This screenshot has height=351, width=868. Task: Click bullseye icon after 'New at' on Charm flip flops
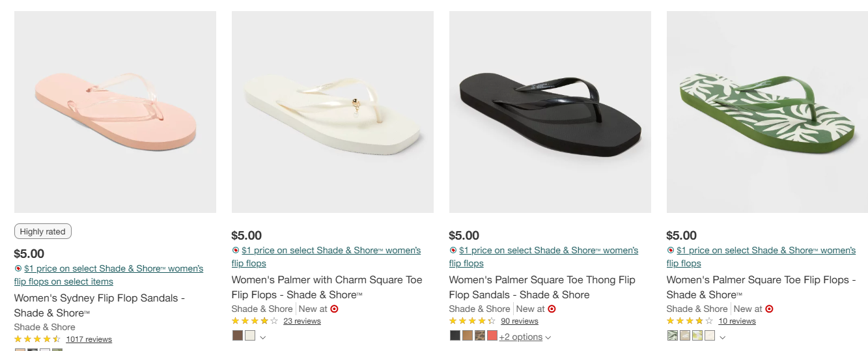[334, 309]
